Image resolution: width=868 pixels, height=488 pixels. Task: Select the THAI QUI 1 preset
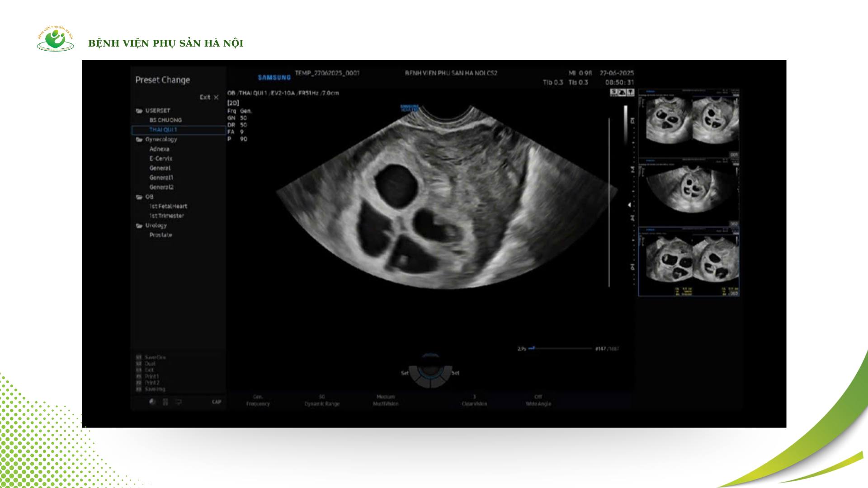pos(163,130)
